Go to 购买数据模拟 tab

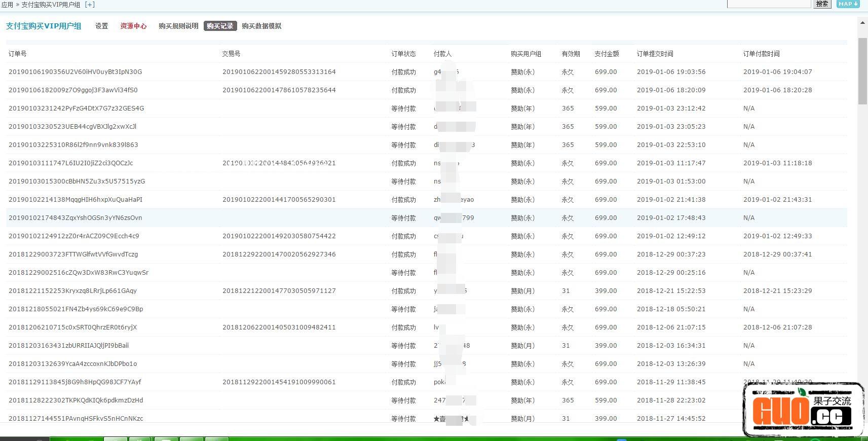261,26
